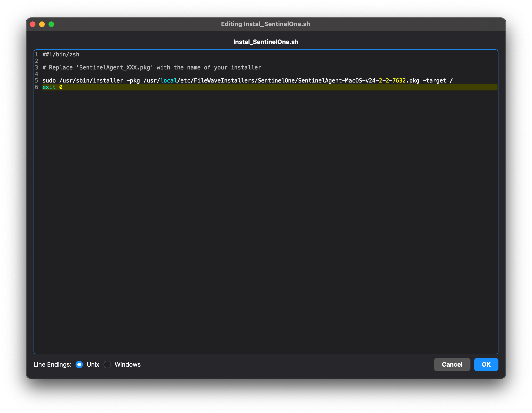Screen dimensions: 532x413
Task: Confirm edits with the OK button
Action: point(486,365)
